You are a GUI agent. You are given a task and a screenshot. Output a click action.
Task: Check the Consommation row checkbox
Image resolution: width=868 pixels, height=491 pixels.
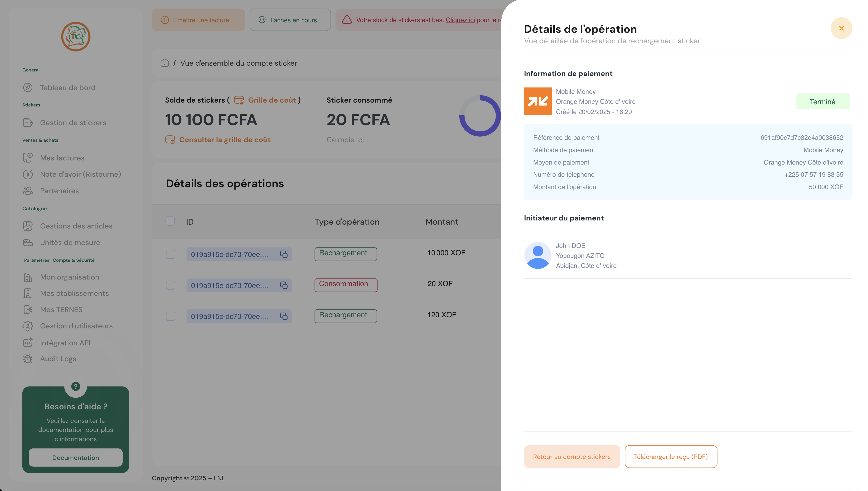pyautogui.click(x=170, y=285)
